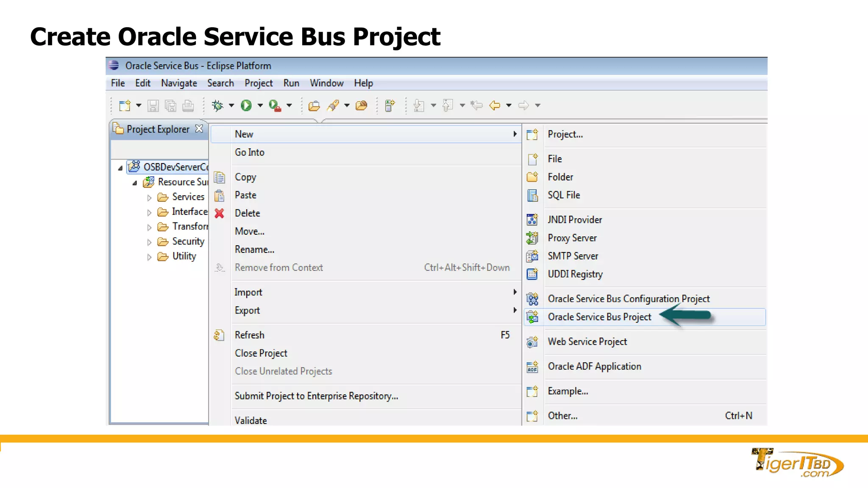Open the Navigate menu

pyautogui.click(x=179, y=83)
